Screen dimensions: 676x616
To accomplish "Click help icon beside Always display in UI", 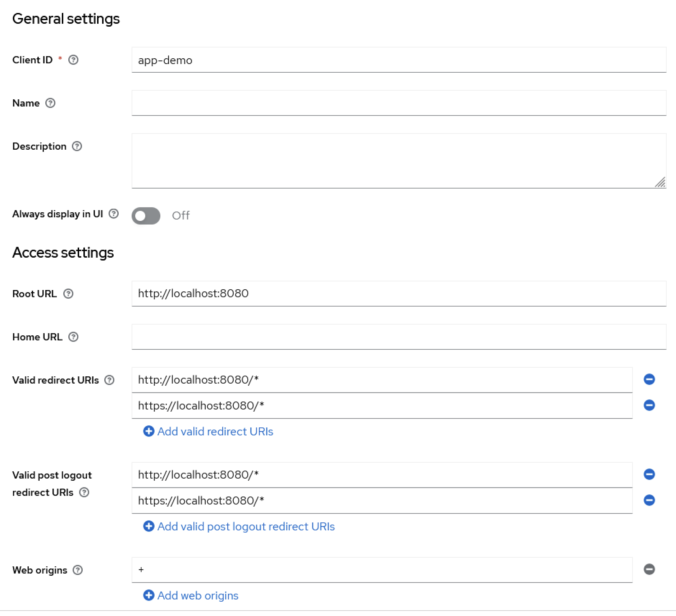I will pyautogui.click(x=114, y=214).
